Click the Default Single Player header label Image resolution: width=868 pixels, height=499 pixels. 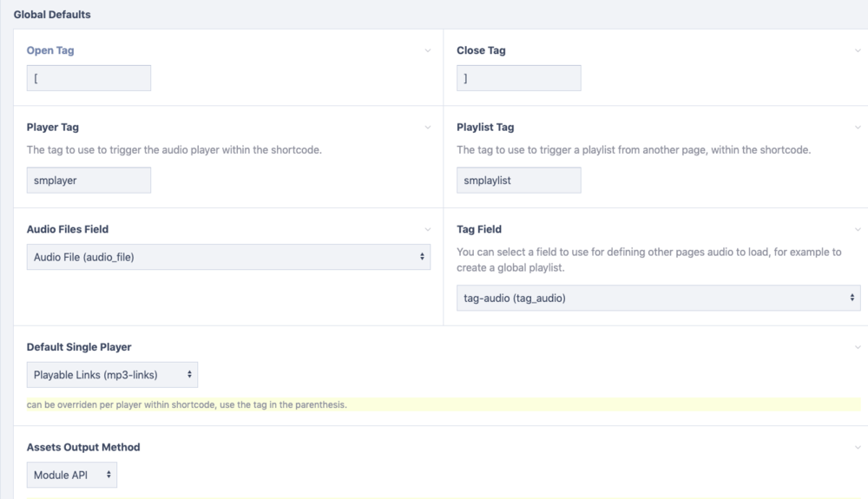[79, 347]
